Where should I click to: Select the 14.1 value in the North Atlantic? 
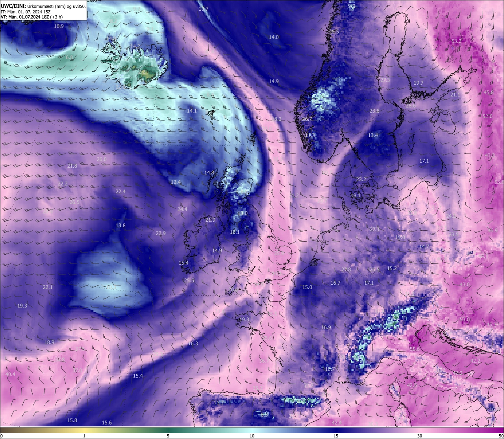(192, 111)
